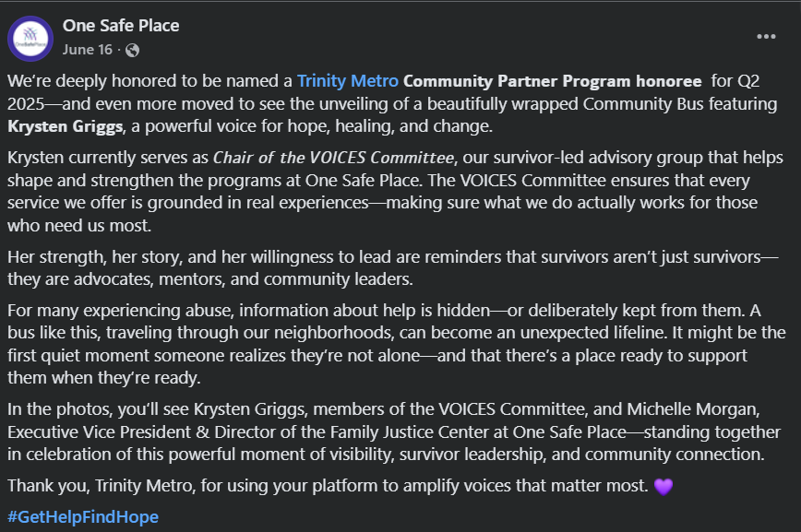Click the globe public audience icon
The width and height of the screenshot is (801, 532).
pyautogui.click(x=132, y=49)
